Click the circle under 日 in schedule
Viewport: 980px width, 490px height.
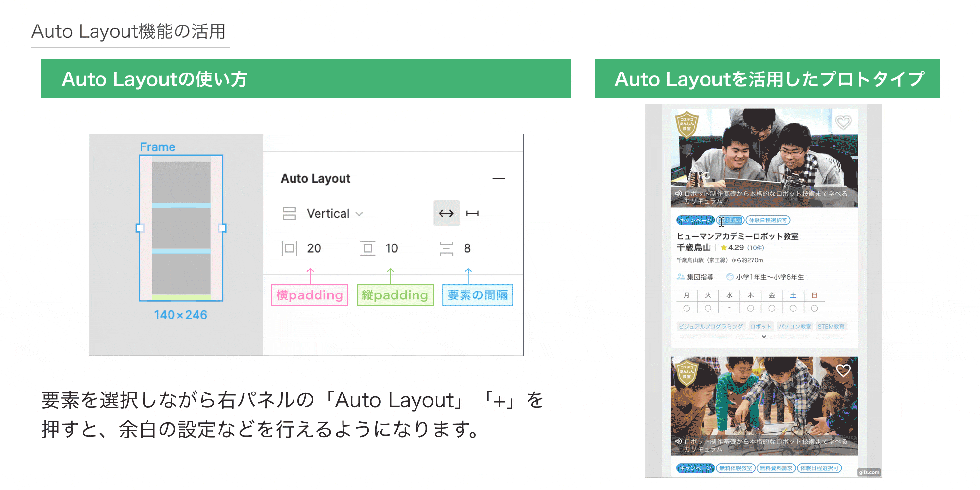click(x=814, y=308)
